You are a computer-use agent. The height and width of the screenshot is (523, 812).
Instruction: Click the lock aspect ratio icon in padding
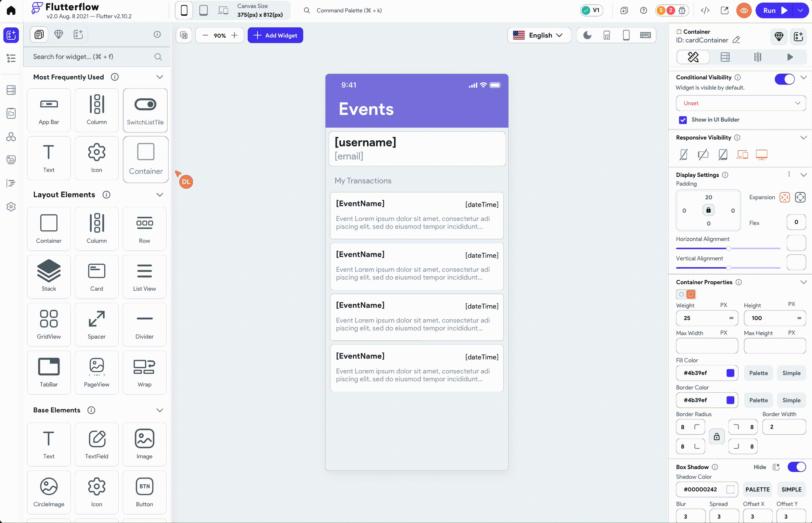coord(708,210)
